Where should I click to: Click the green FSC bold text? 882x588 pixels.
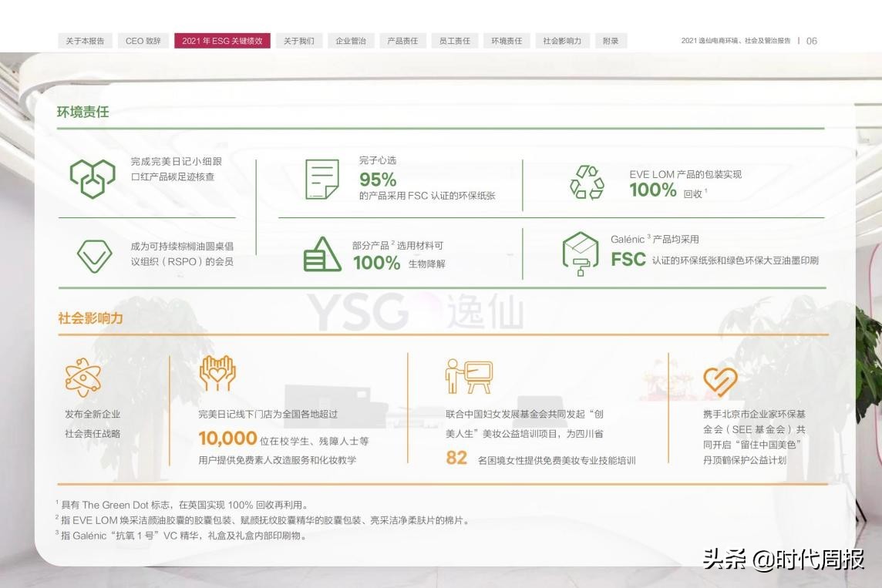[x=628, y=259]
